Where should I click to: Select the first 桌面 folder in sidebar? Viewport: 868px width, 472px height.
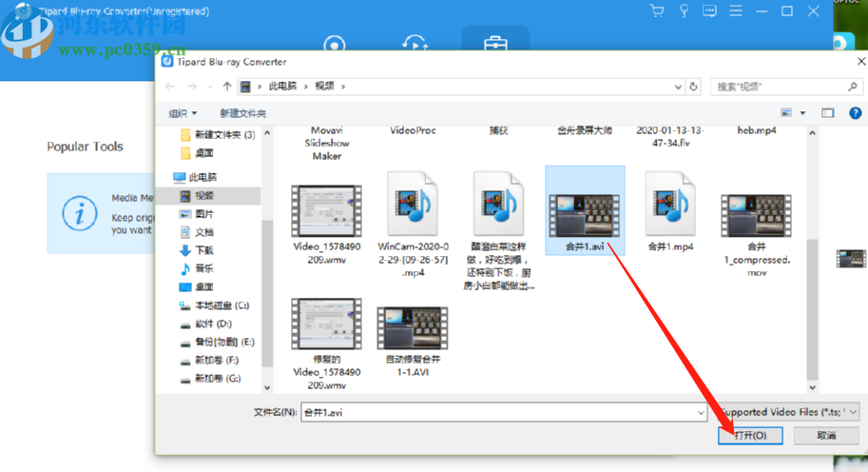coord(198,153)
